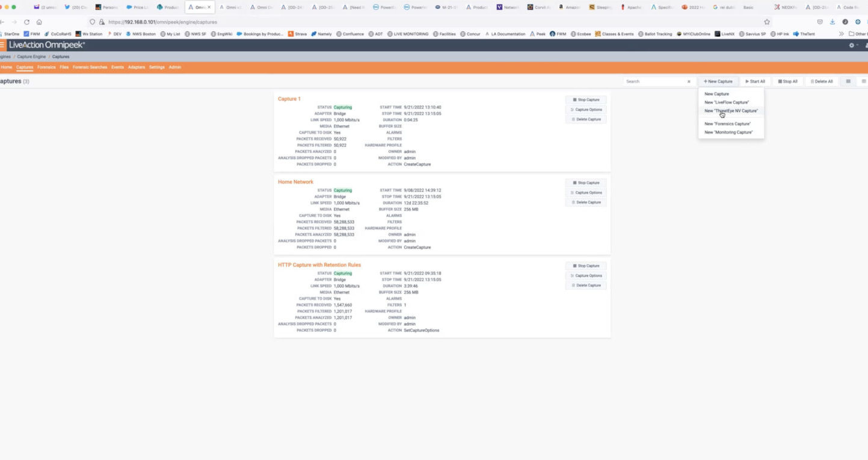Click the browser forward arrow
Viewport: 868px width, 460px height.
click(14, 22)
